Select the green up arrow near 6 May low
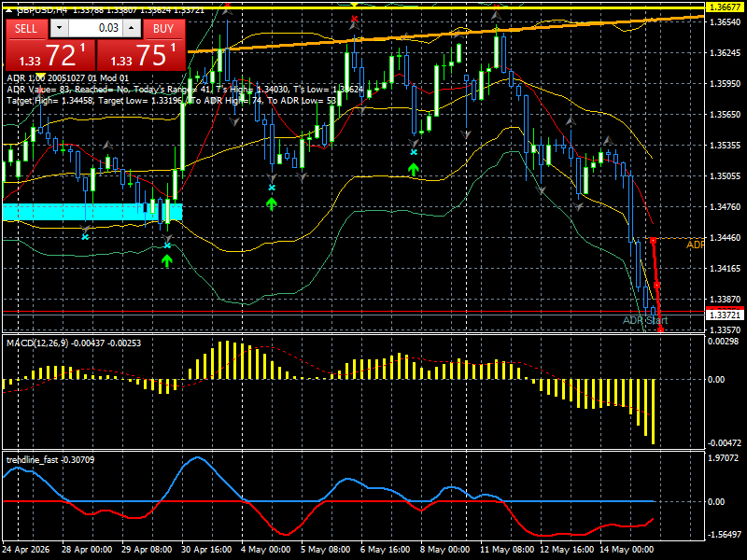 pos(414,169)
